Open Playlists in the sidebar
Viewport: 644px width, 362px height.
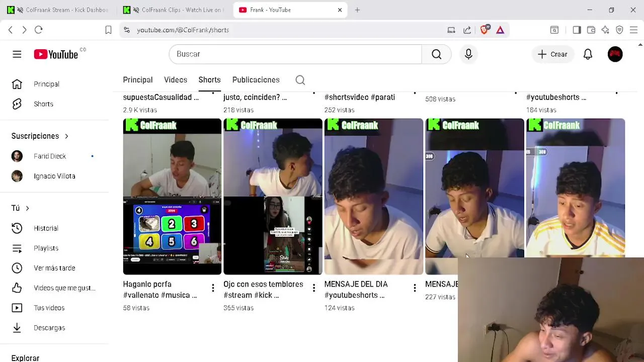point(54,248)
